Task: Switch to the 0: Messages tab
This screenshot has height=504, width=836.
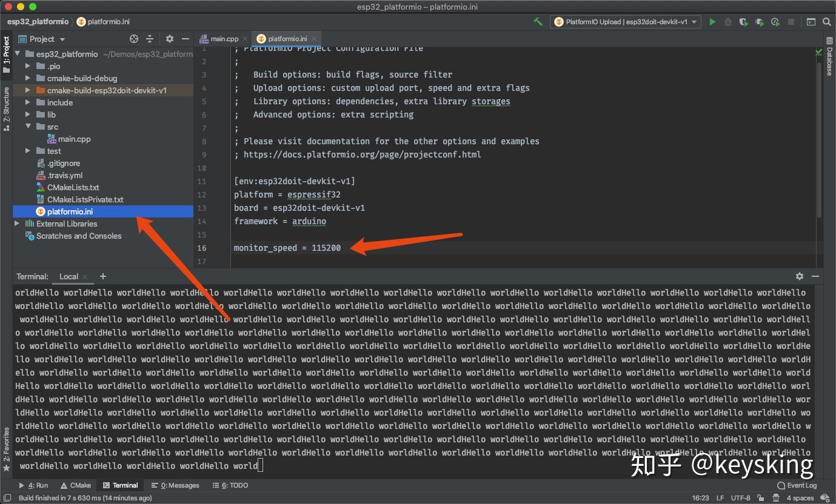Action: [175, 485]
